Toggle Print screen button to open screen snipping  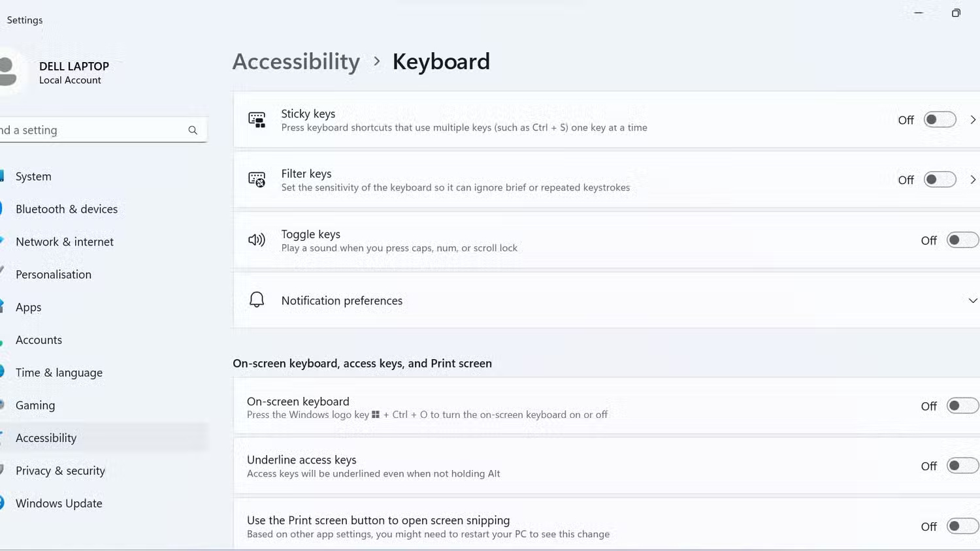point(962,526)
